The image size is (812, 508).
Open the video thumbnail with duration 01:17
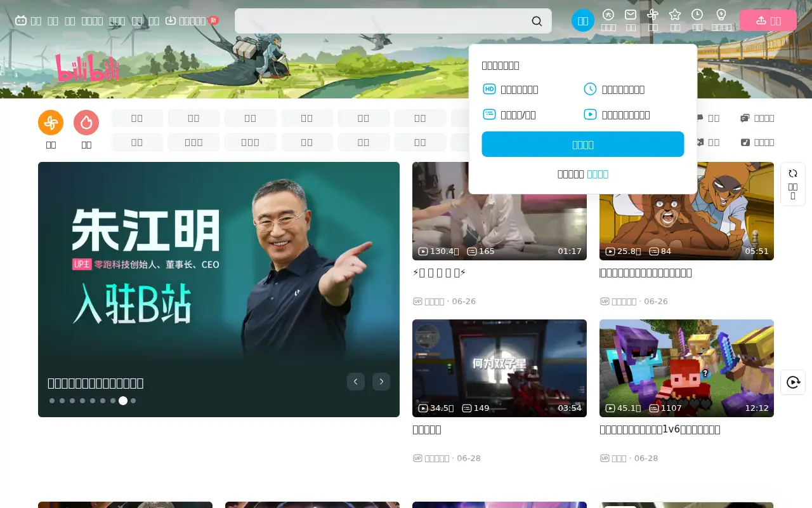499,211
